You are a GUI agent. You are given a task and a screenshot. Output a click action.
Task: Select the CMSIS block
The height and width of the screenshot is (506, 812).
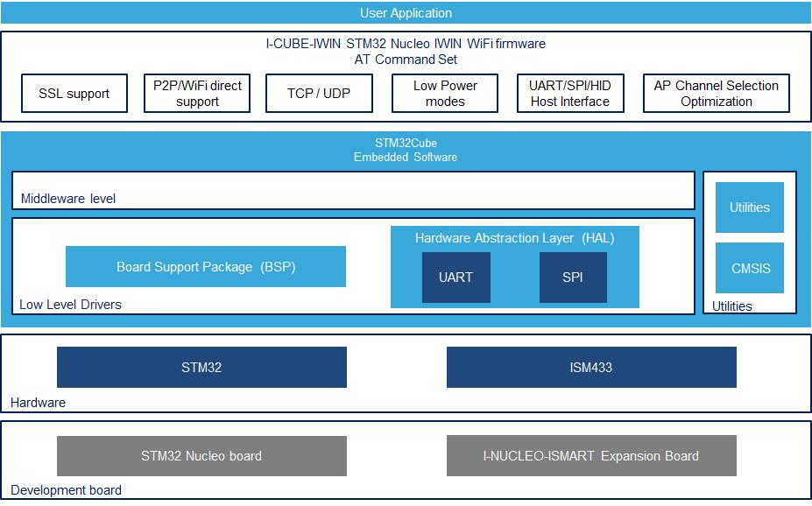(x=749, y=268)
